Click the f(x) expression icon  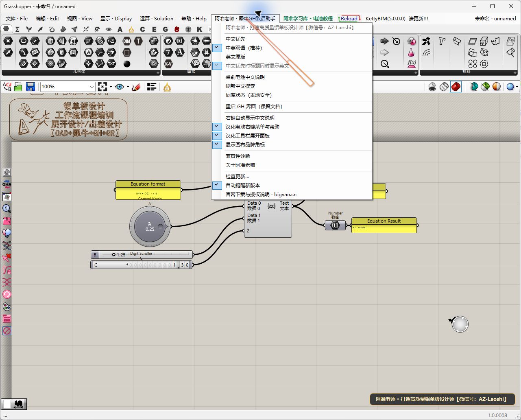tap(412, 63)
